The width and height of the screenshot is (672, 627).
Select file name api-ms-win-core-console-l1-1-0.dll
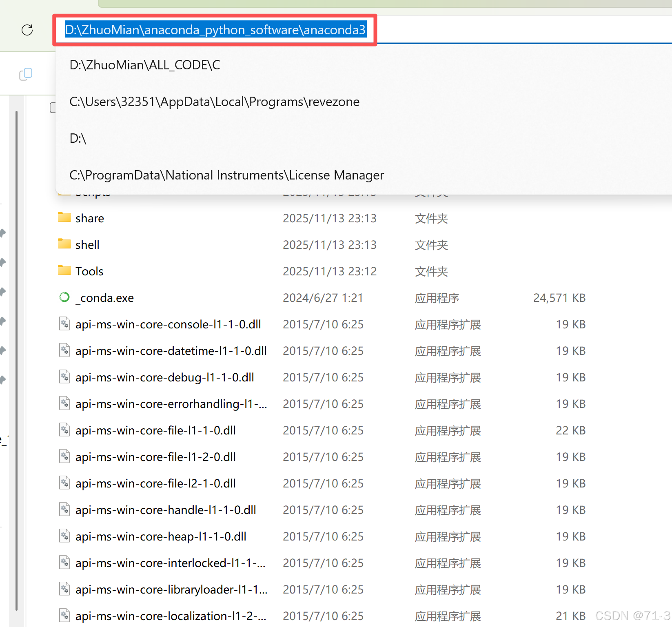tap(168, 324)
